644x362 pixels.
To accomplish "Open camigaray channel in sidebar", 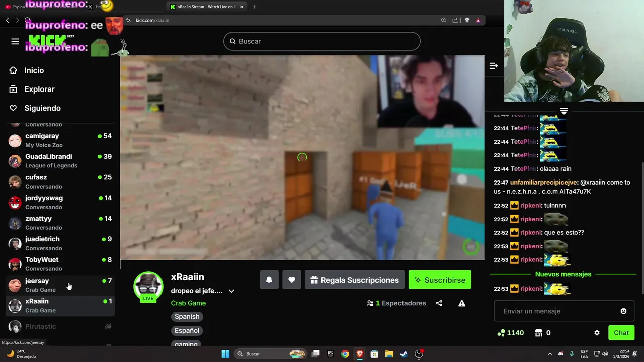I will click(60, 140).
